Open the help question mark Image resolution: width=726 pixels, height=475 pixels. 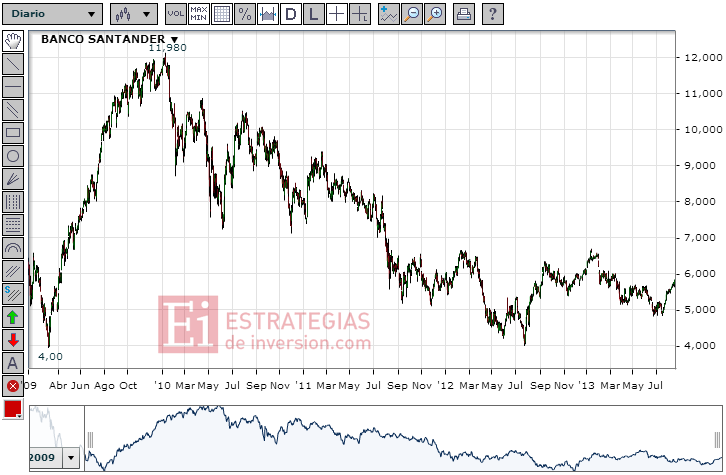click(493, 14)
